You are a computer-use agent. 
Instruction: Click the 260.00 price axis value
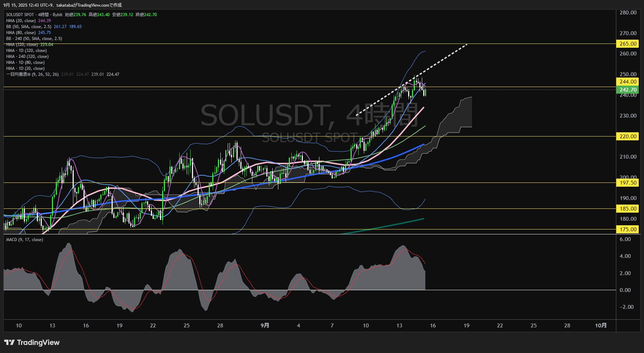628,54
